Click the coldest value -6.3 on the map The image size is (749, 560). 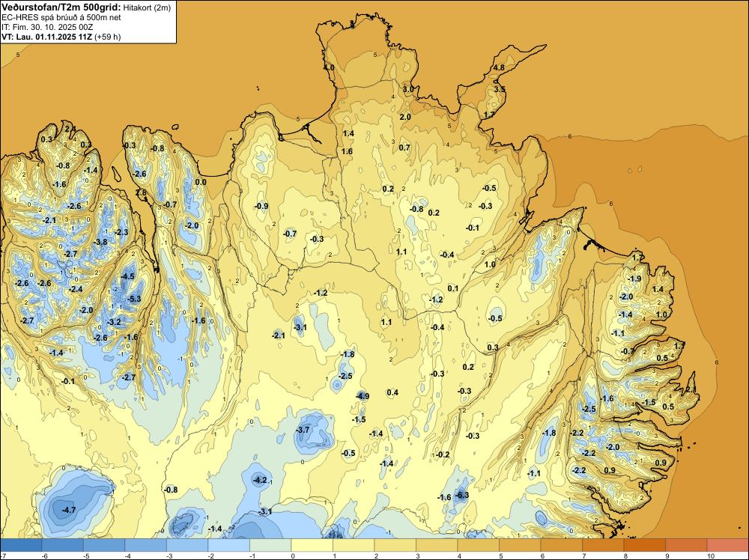(462, 495)
